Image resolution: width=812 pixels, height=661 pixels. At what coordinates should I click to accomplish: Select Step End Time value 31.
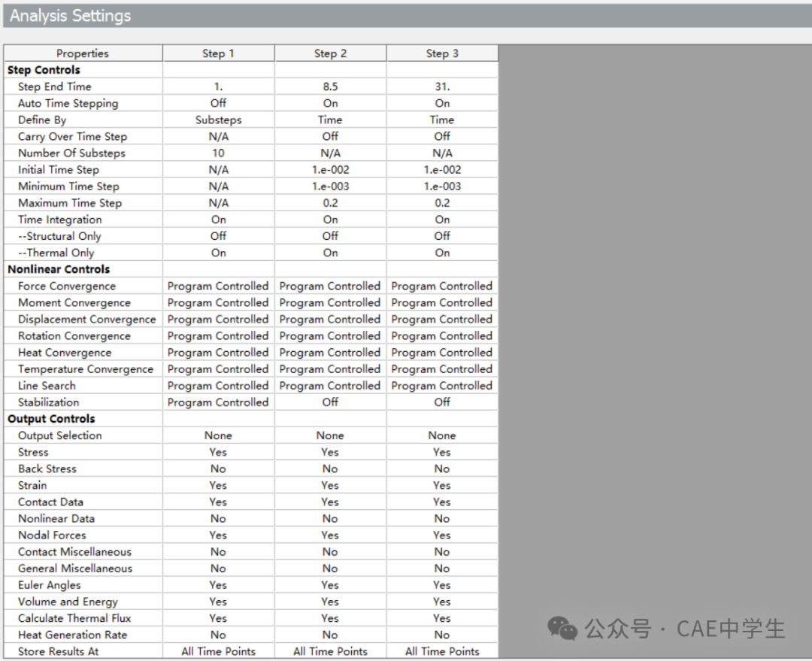(442, 86)
